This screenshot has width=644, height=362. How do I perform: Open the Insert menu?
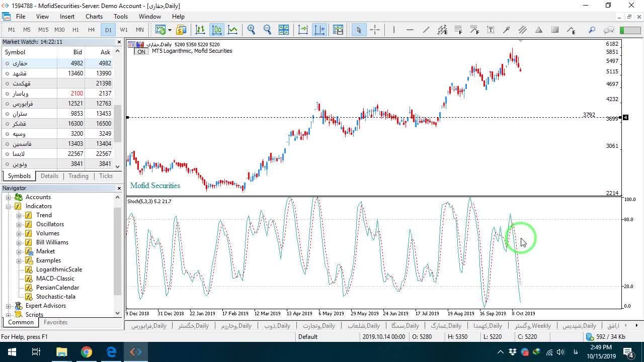click(67, 17)
